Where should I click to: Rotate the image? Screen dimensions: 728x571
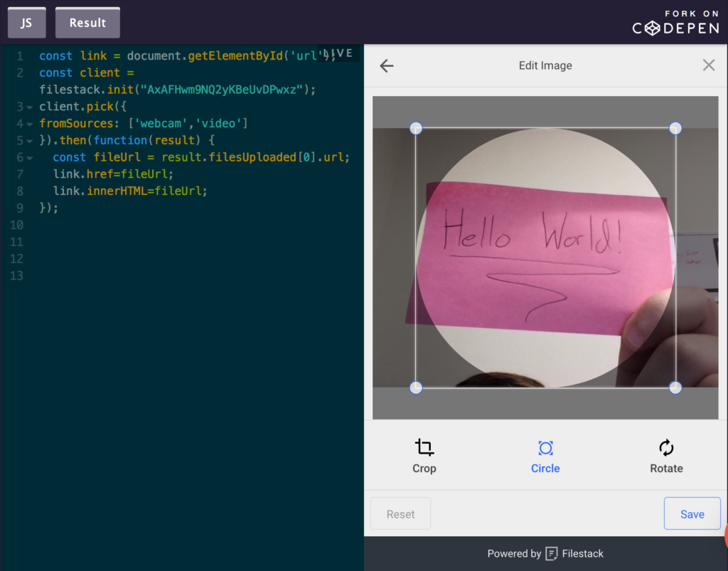click(x=665, y=455)
